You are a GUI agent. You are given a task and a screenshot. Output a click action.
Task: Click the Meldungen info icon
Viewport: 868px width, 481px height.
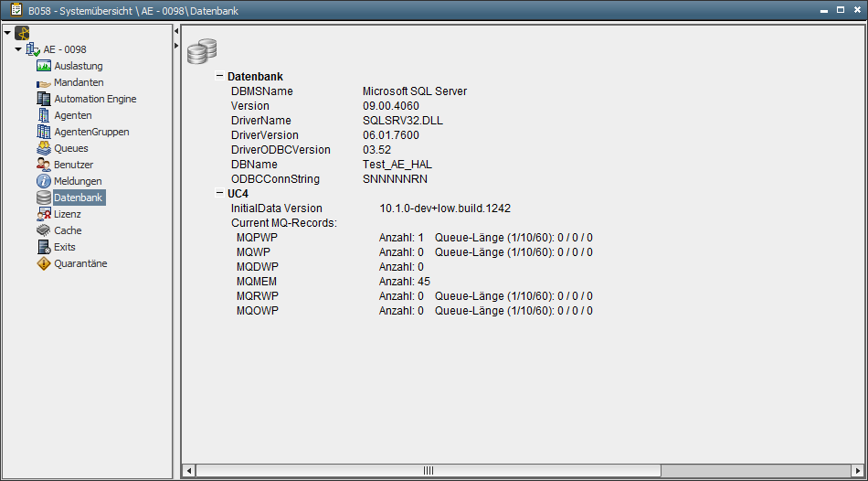pos(44,181)
